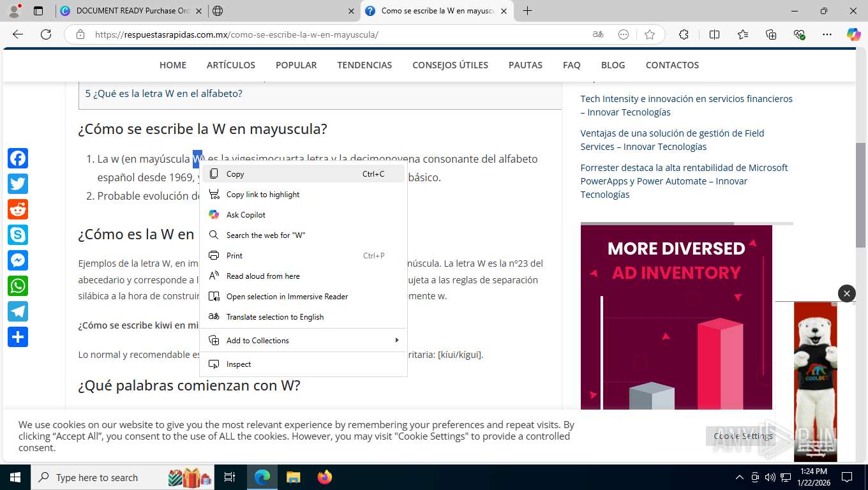Open browser Extensions puzzle icon
The height and width of the screenshot is (490, 868).
[684, 34]
